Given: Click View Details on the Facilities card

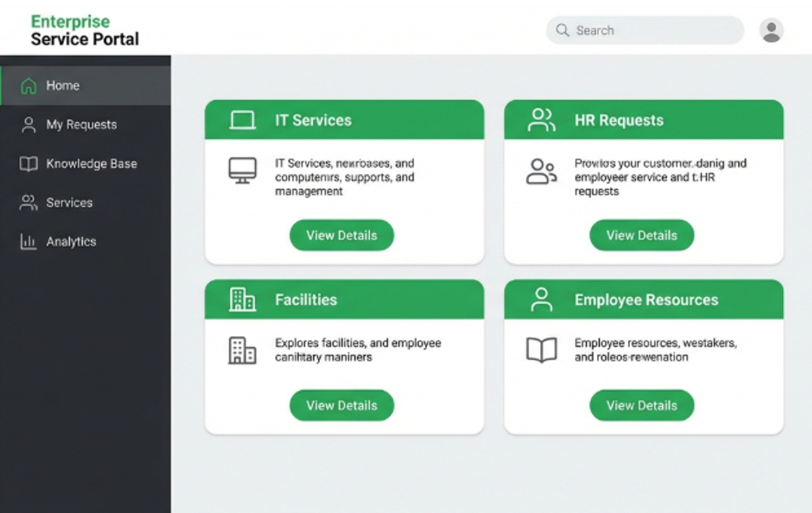Looking at the screenshot, I should click(x=341, y=405).
